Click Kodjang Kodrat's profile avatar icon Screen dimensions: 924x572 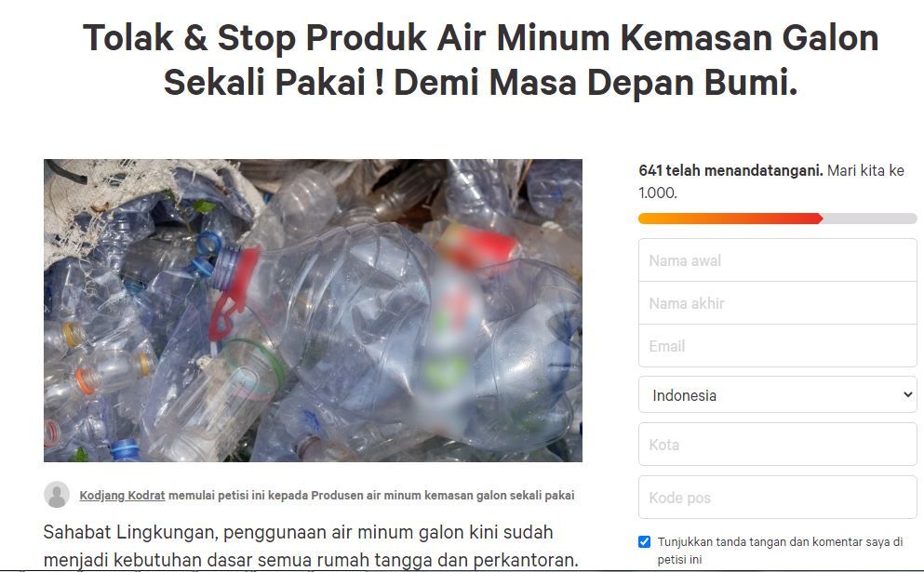pos(57,494)
